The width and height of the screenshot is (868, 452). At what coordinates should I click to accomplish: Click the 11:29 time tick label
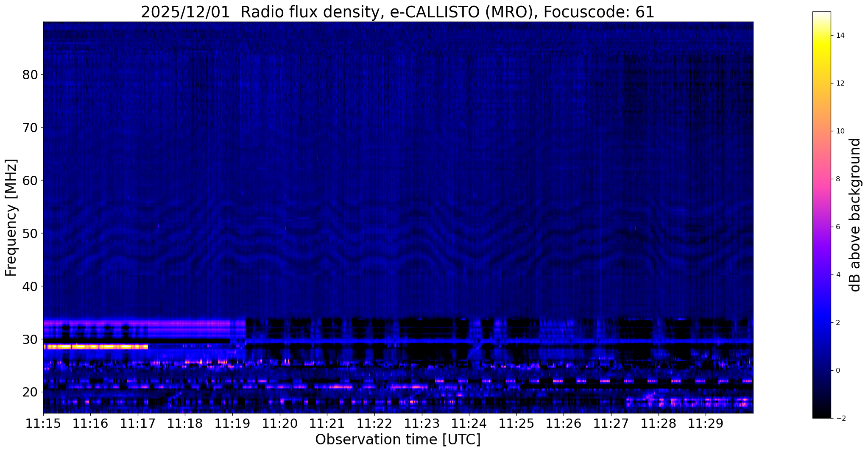click(x=705, y=423)
